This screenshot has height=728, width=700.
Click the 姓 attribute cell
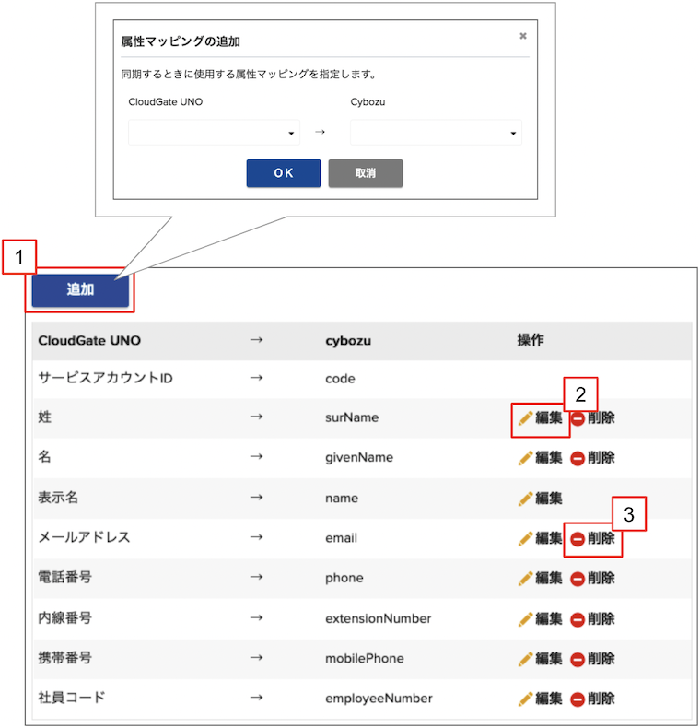[44, 417]
